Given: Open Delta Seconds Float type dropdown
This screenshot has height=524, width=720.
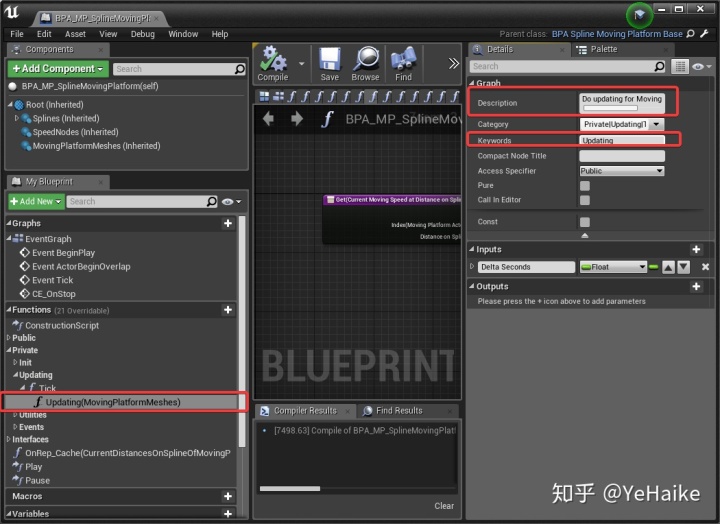Looking at the screenshot, I should tap(613, 267).
